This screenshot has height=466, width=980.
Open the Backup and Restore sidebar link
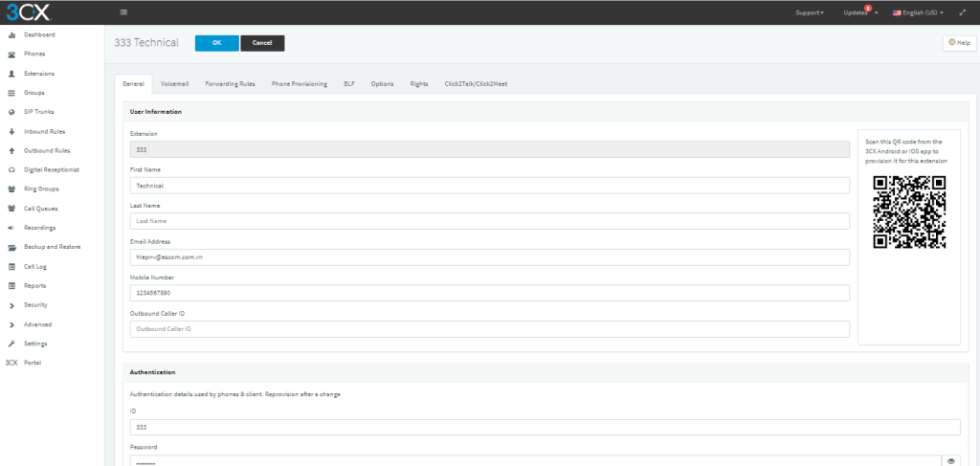pyautogui.click(x=53, y=248)
